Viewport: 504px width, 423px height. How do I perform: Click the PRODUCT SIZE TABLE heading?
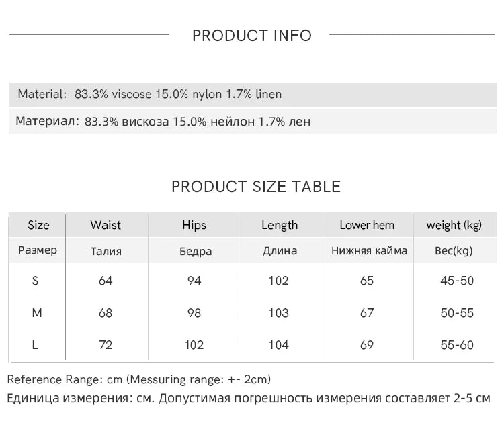[256, 187]
